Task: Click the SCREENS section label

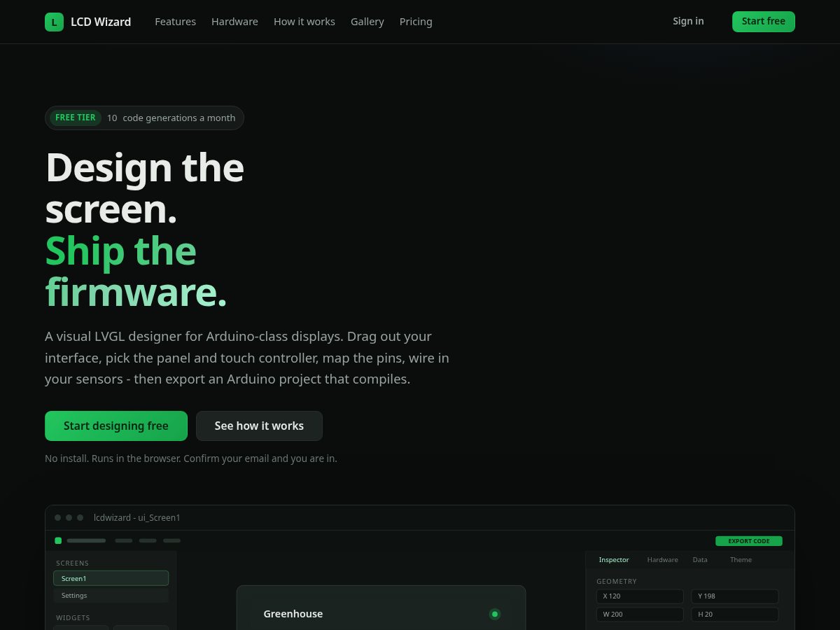Action: (x=73, y=563)
